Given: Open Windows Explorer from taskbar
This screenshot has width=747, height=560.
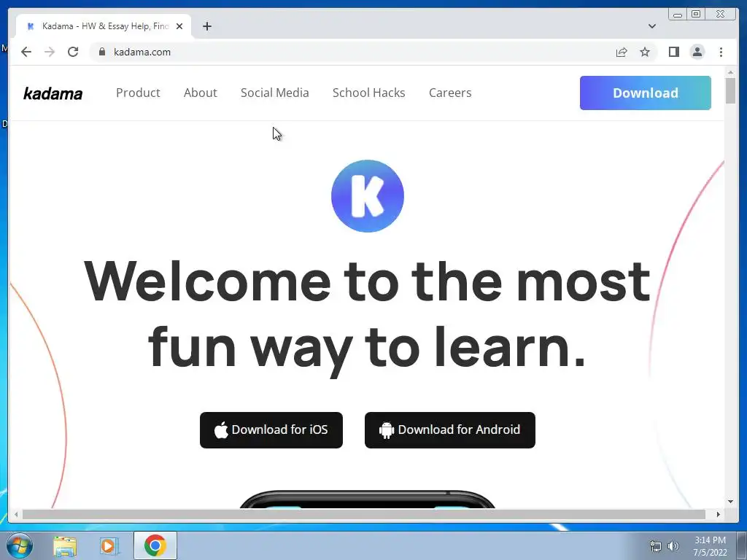Looking at the screenshot, I should click(65, 546).
